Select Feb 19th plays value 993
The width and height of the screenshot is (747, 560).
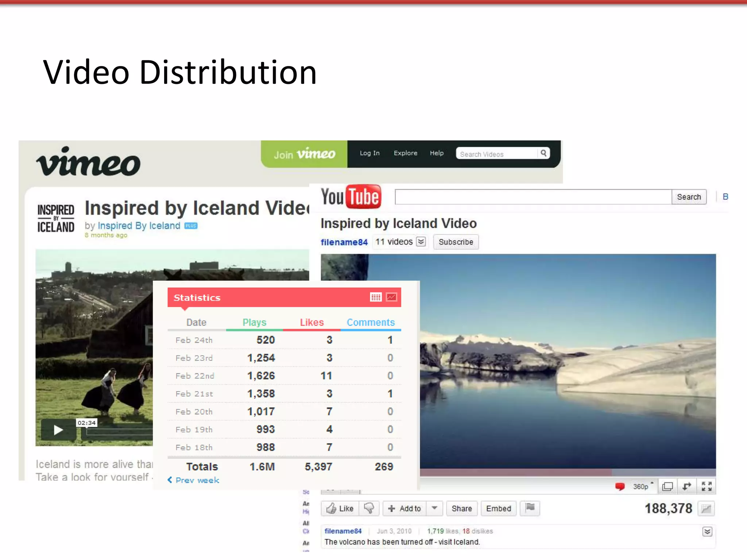tap(266, 429)
